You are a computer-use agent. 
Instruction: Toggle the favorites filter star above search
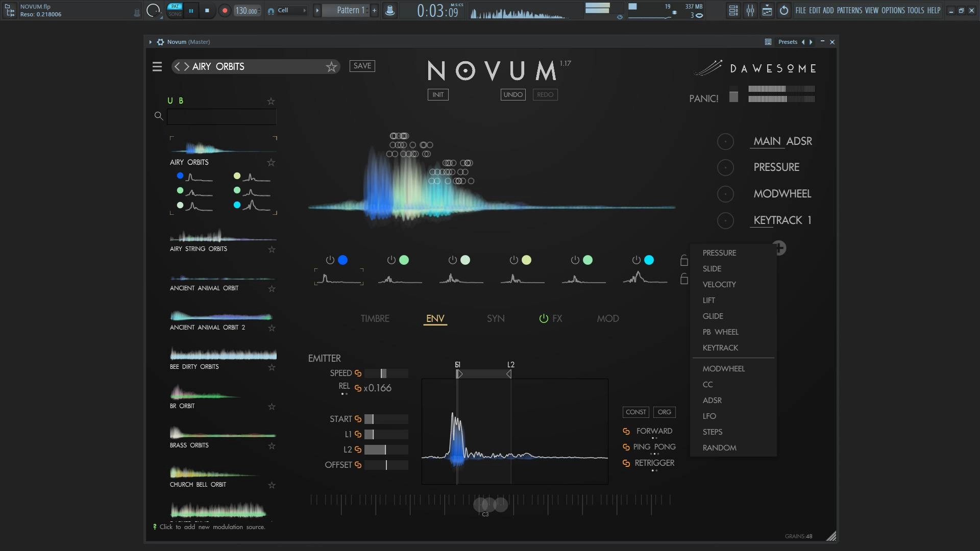pos(271,101)
